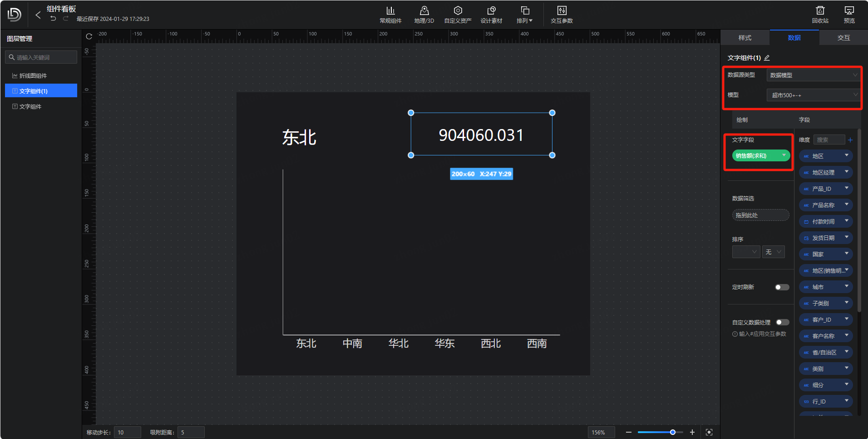Image resolution: width=868 pixels, height=439 pixels.
Task: Select the 折线图组件 layer
Action: click(33, 76)
